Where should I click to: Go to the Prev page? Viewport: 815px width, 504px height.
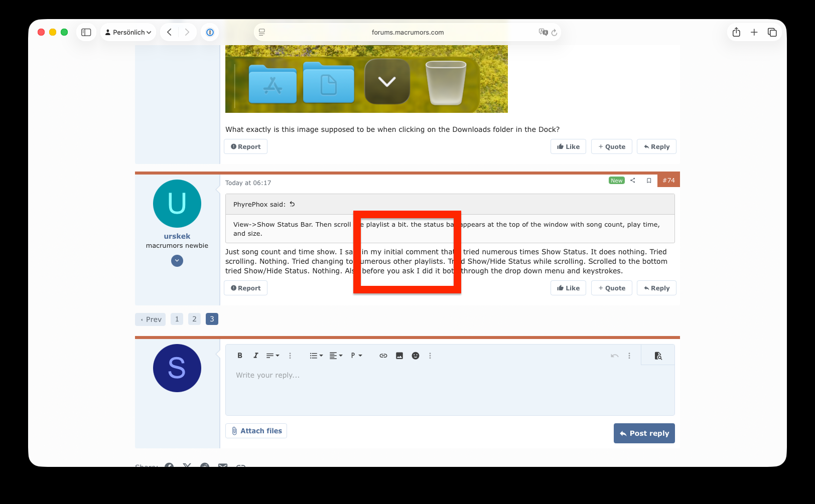point(151,319)
